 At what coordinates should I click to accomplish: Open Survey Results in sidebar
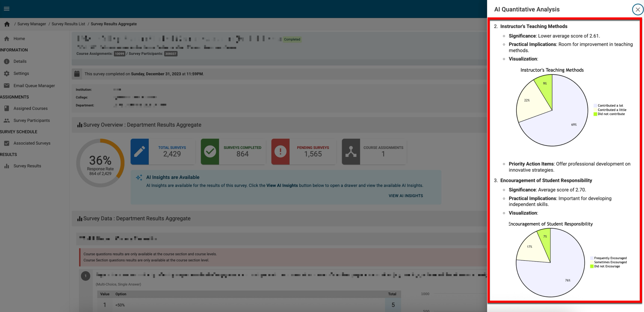click(27, 166)
